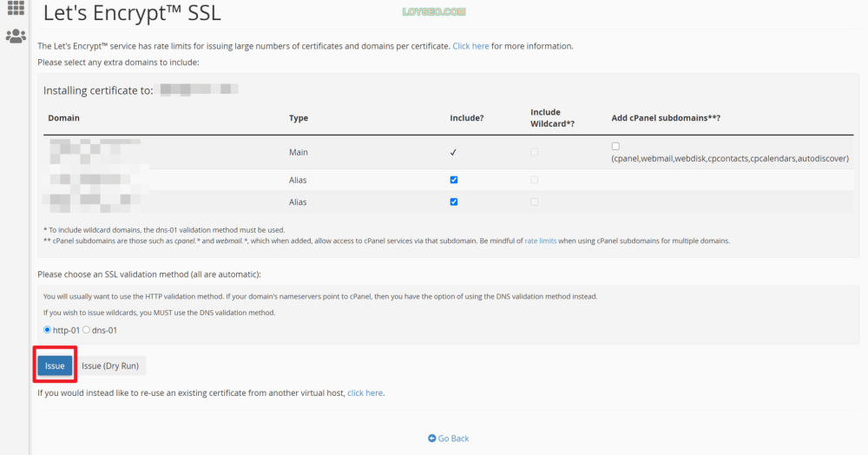Enable Add cPanel subdomains checkbox
The height and width of the screenshot is (455, 868).
click(615, 146)
